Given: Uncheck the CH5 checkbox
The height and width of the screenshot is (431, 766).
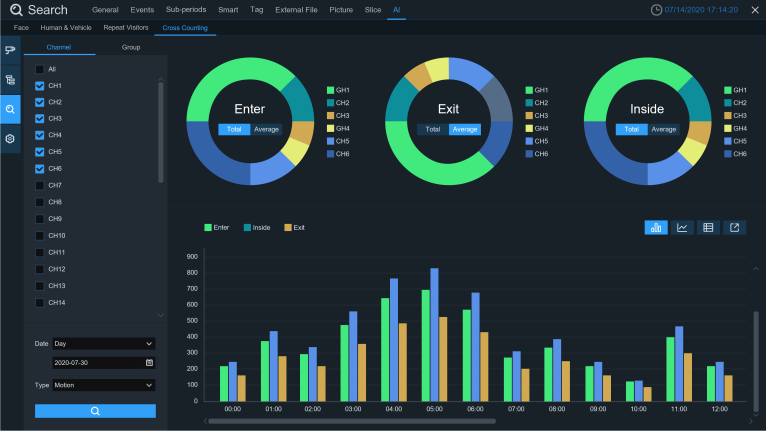Looking at the screenshot, I should 40,152.
